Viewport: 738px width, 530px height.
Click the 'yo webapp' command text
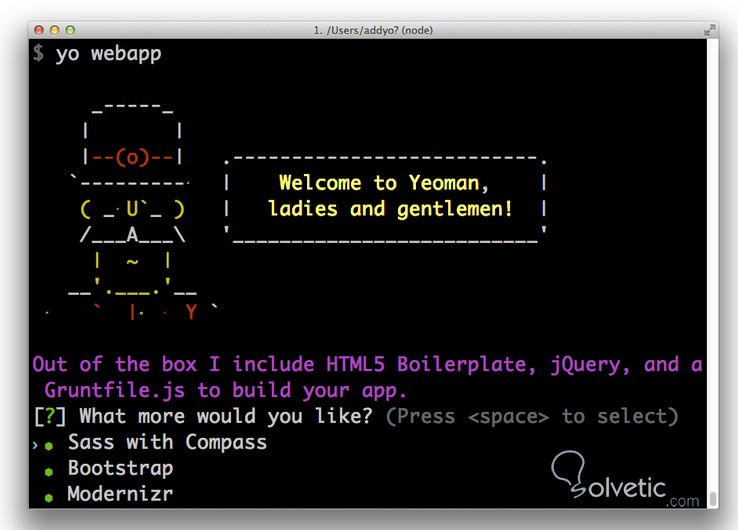(108, 54)
